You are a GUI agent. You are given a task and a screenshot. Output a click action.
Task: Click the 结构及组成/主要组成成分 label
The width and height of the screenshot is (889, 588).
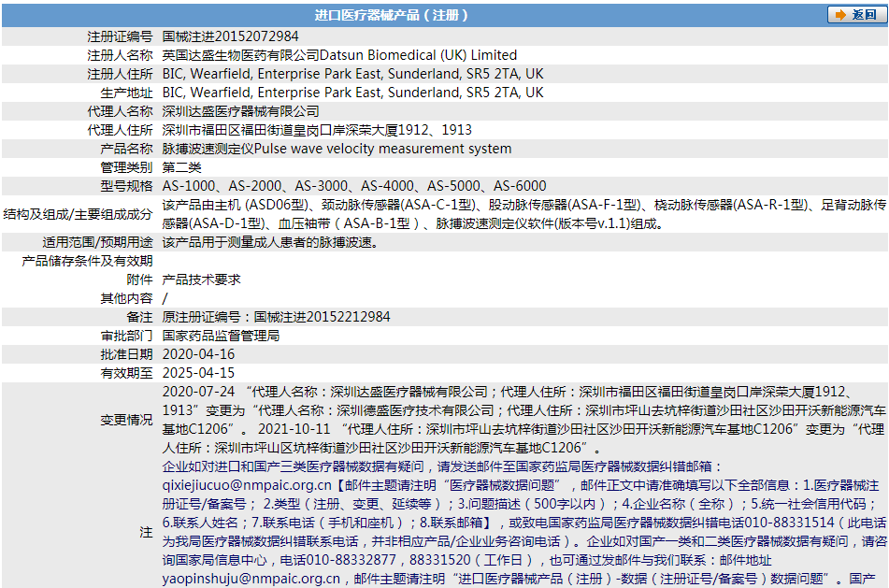coord(78,214)
